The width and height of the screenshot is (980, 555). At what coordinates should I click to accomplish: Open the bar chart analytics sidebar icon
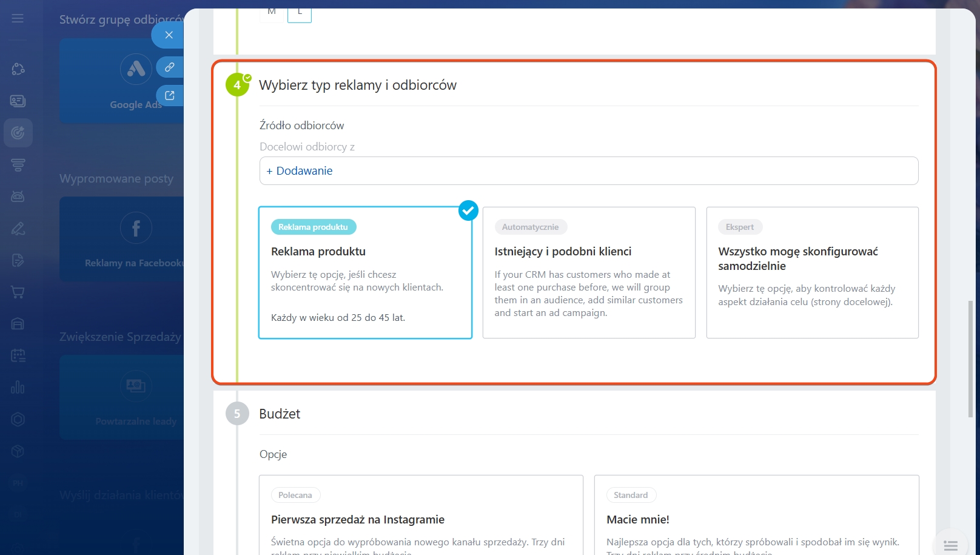pos(18,387)
